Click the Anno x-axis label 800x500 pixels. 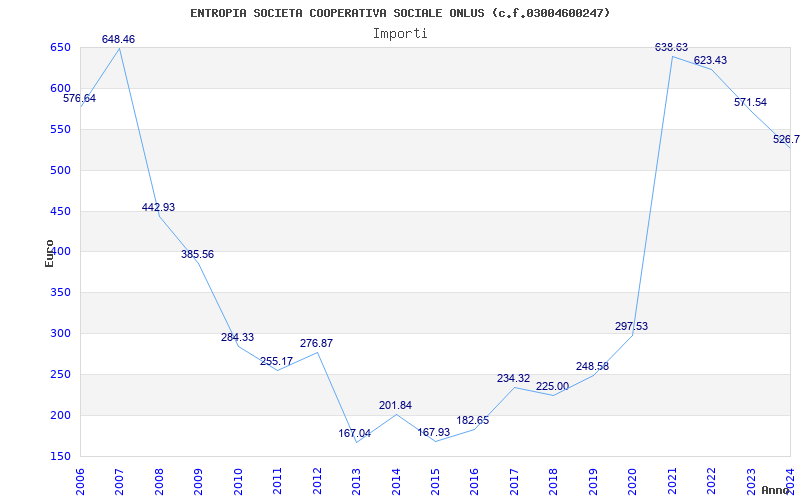[x=776, y=490]
